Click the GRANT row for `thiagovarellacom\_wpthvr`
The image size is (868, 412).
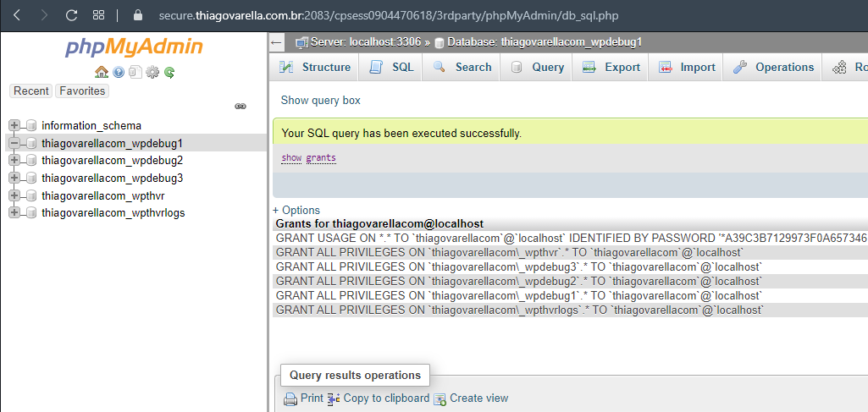(x=570, y=253)
